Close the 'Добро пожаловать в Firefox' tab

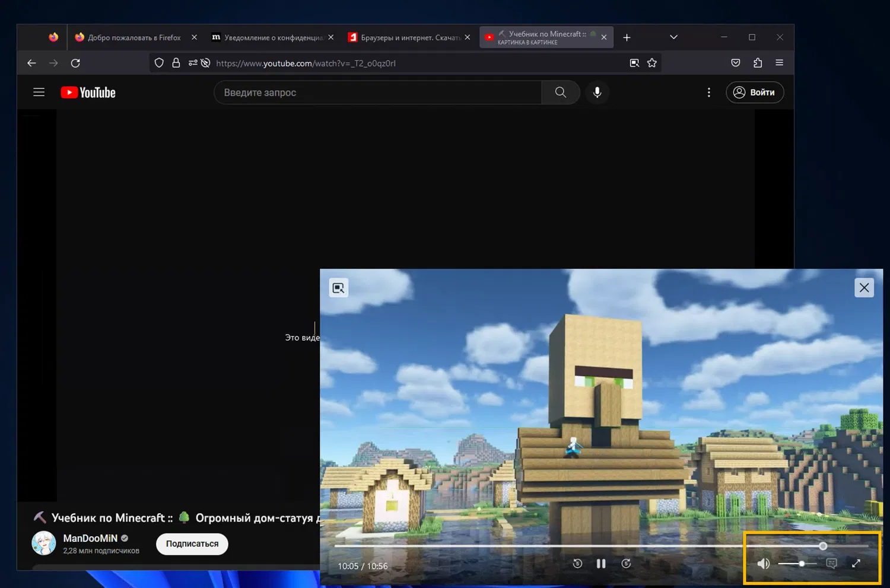click(x=194, y=37)
